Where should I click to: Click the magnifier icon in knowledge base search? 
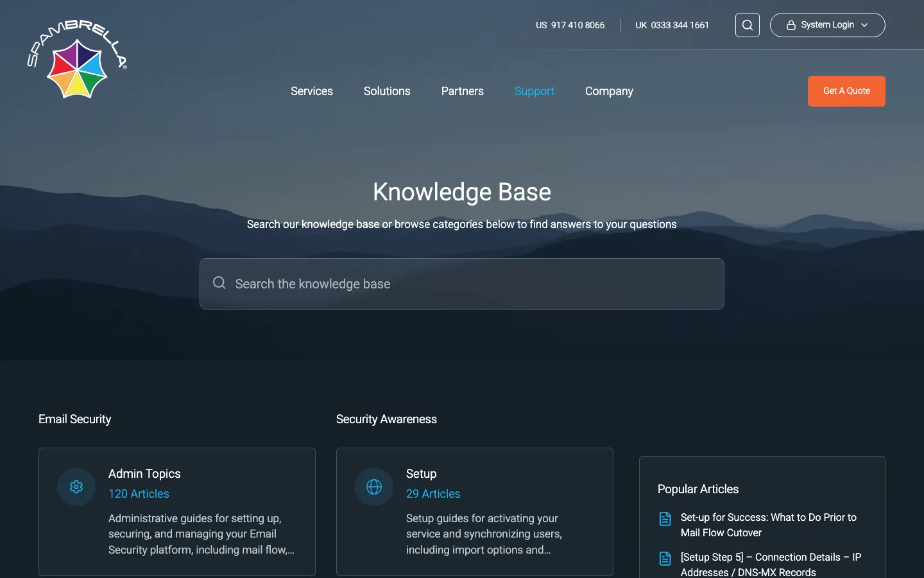tap(219, 283)
